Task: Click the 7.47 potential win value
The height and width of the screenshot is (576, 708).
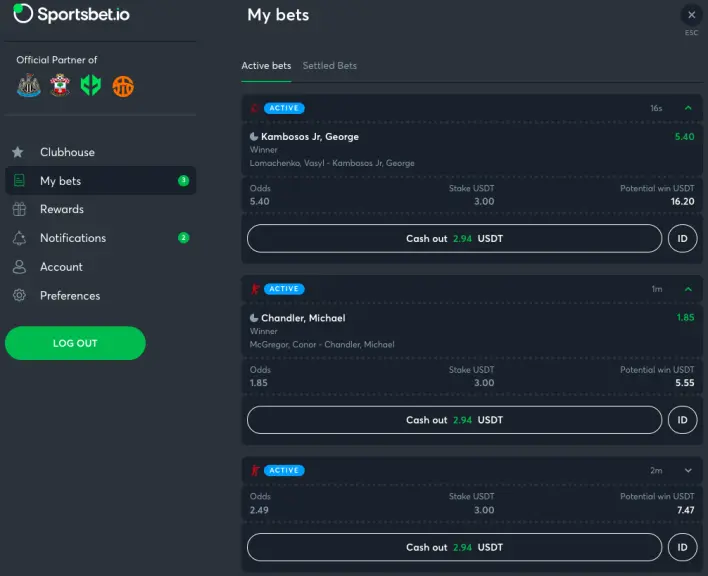Action: [685, 510]
